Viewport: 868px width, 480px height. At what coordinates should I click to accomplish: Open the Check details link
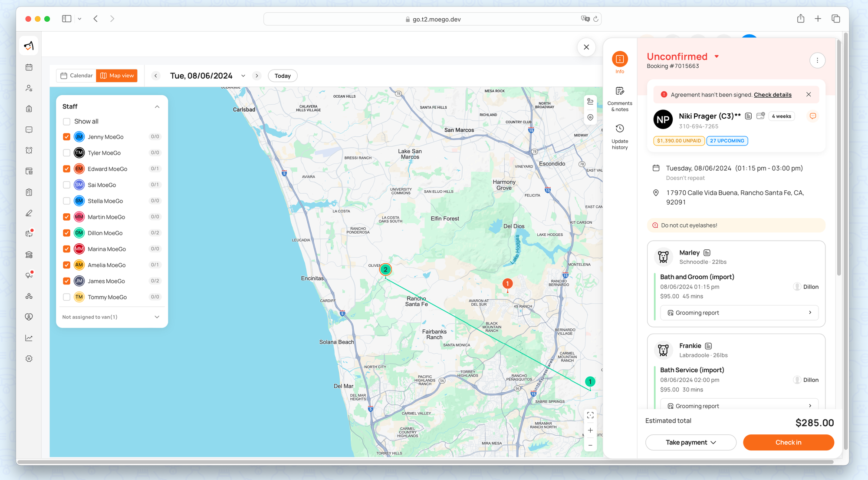[772, 95]
